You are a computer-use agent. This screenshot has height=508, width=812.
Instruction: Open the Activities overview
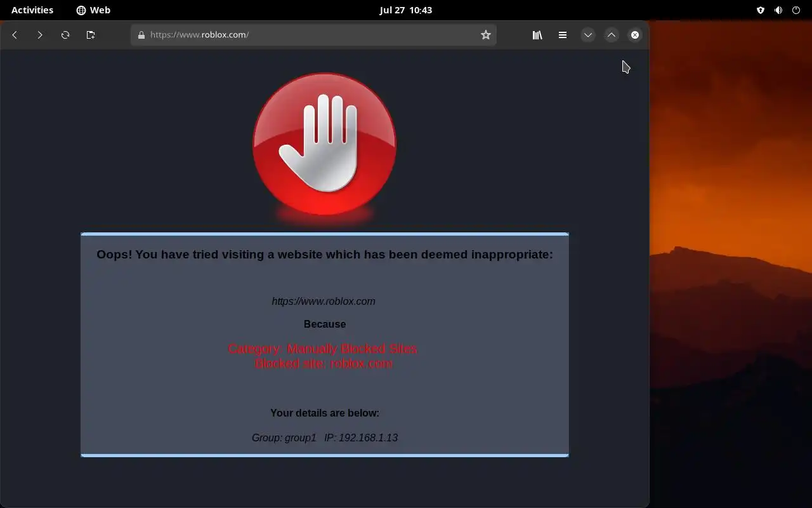[x=32, y=10]
